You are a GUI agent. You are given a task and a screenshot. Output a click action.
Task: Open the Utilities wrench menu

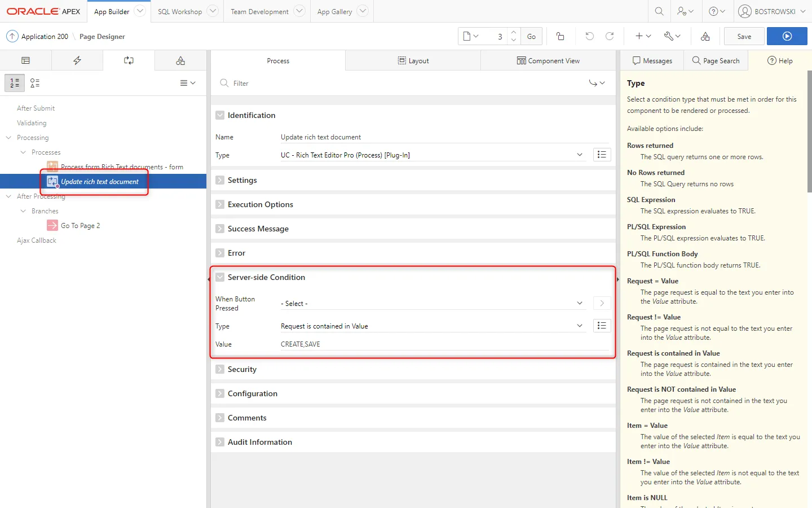click(x=672, y=36)
